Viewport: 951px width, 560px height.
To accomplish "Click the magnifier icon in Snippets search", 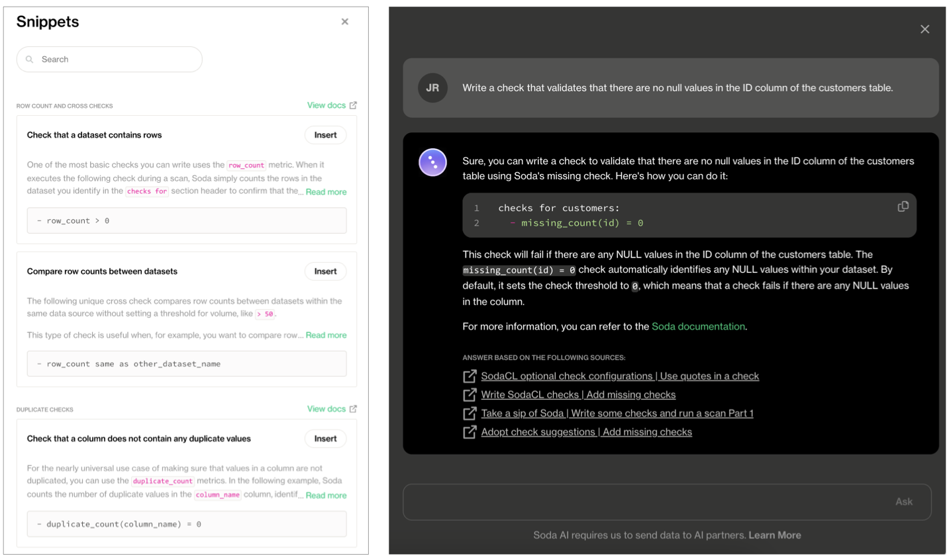I will pos(30,60).
